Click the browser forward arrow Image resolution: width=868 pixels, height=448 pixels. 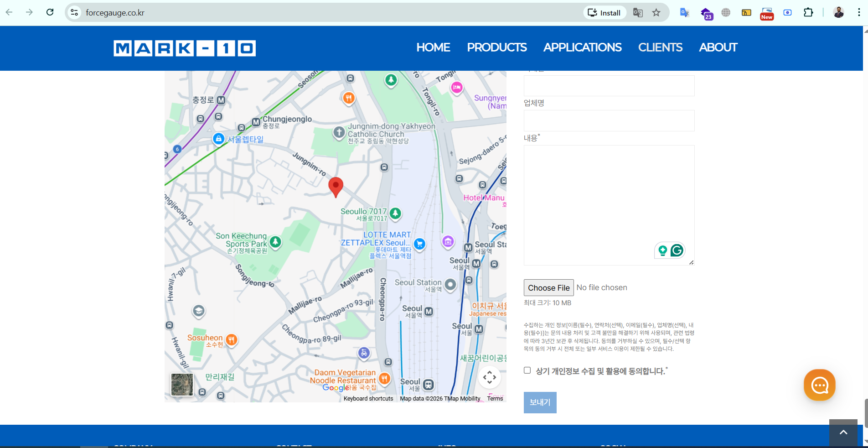tap(29, 12)
